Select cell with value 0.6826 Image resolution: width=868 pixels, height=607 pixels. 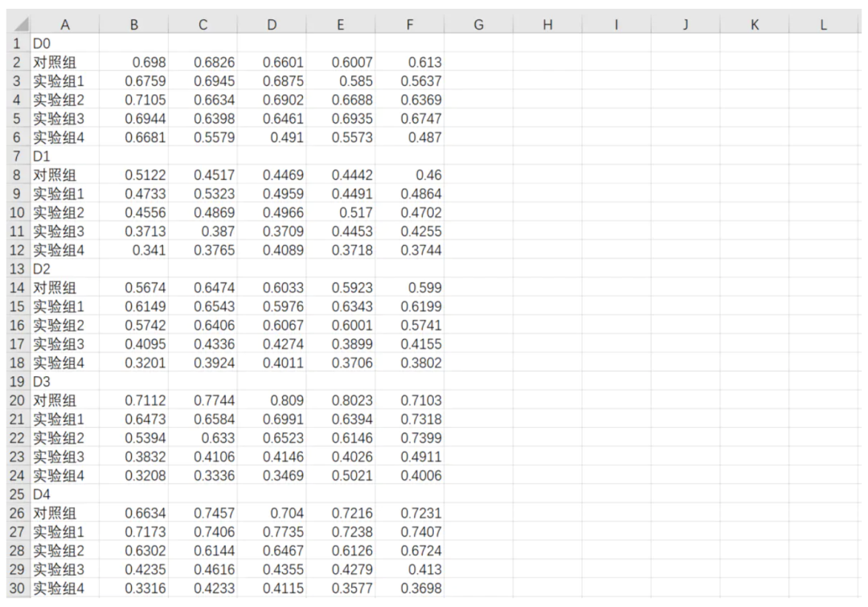pos(203,62)
